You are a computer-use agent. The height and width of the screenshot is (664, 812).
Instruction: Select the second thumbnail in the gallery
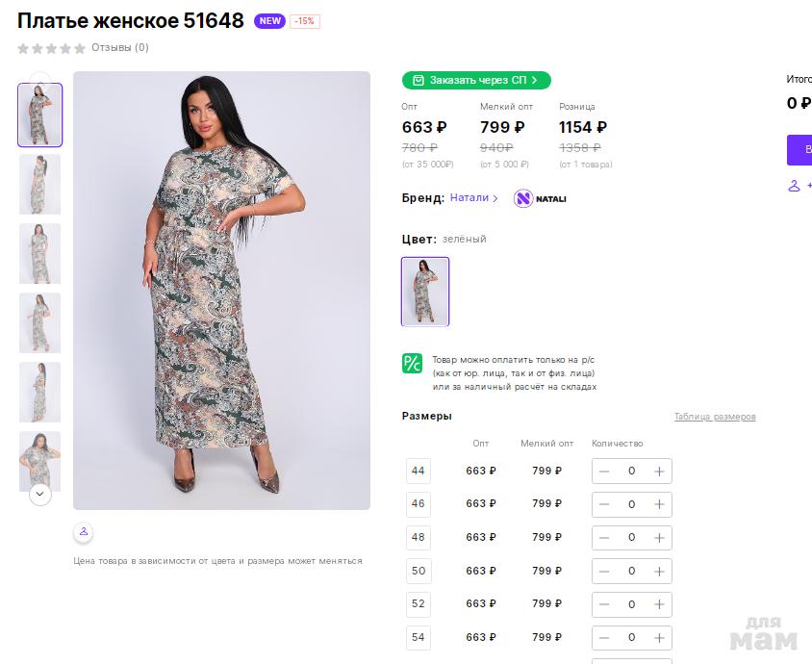(39, 185)
